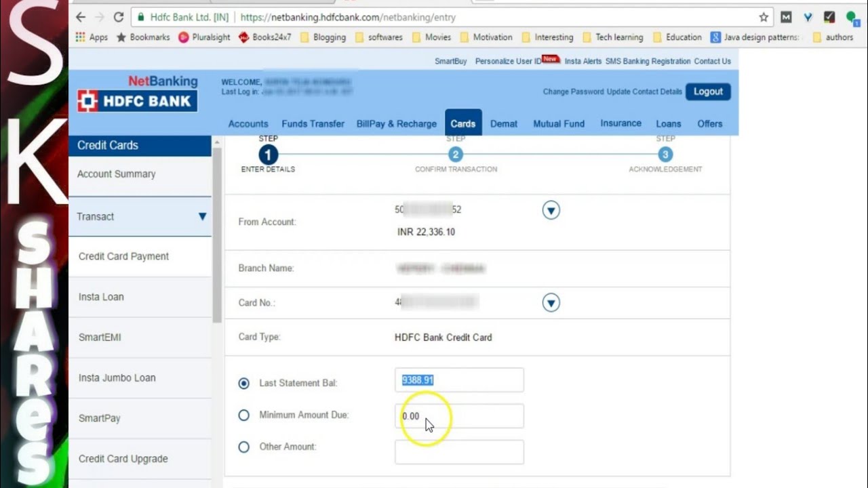Click the Logout button
This screenshot has width=868, height=488.
[708, 91]
